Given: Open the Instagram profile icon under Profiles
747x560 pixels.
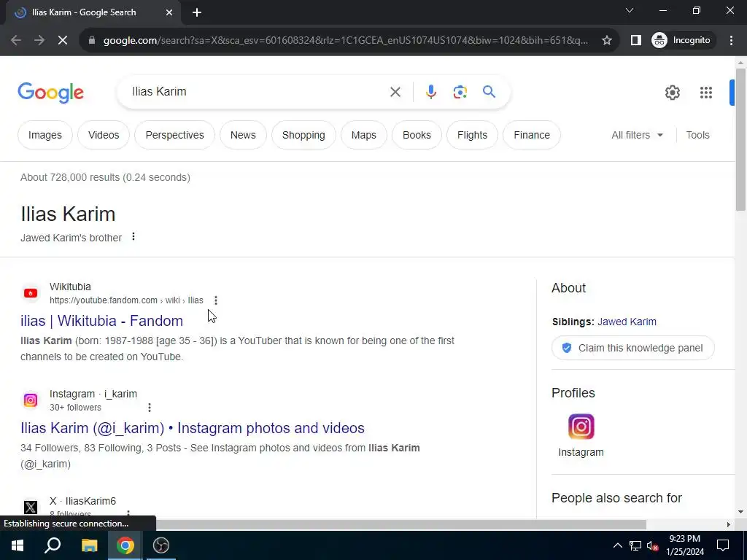Looking at the screenshot, I should click(581, 426).
